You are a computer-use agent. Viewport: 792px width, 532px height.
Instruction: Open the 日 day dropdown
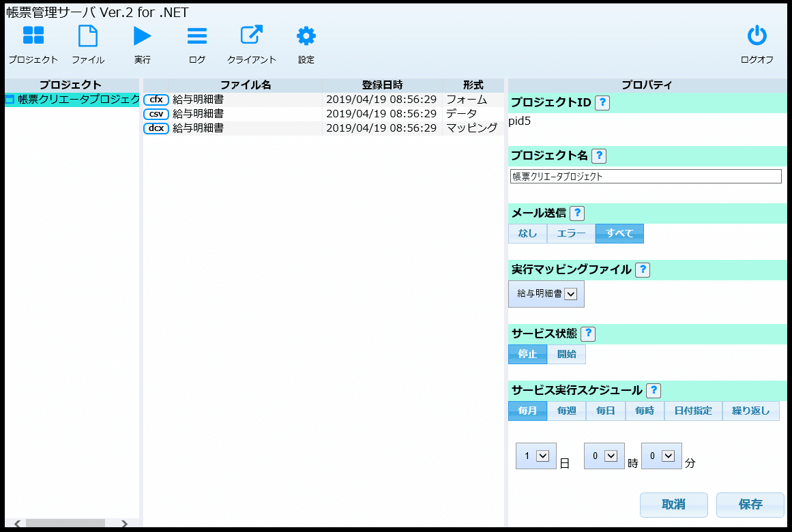[536, 456]
